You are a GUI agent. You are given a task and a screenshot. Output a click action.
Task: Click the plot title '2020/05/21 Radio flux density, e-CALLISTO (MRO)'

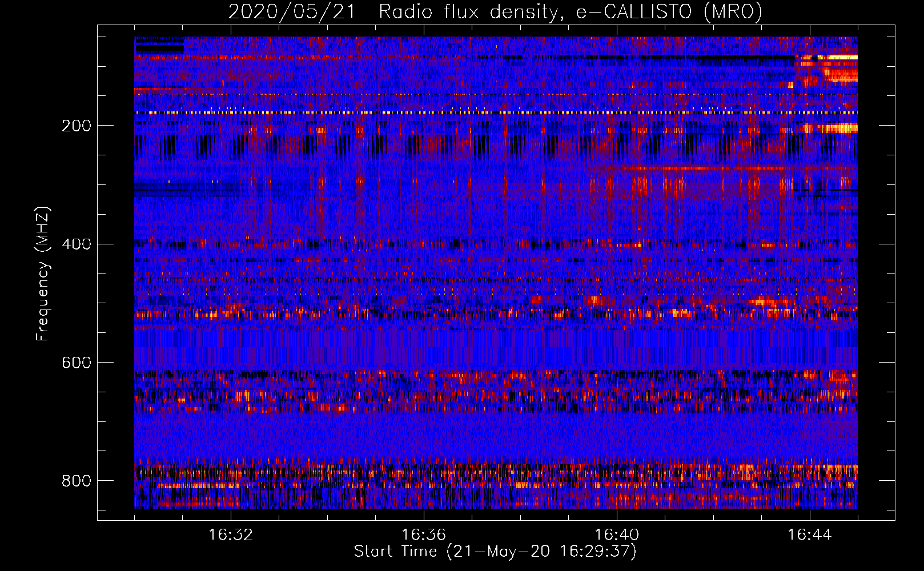pos(495,12)
